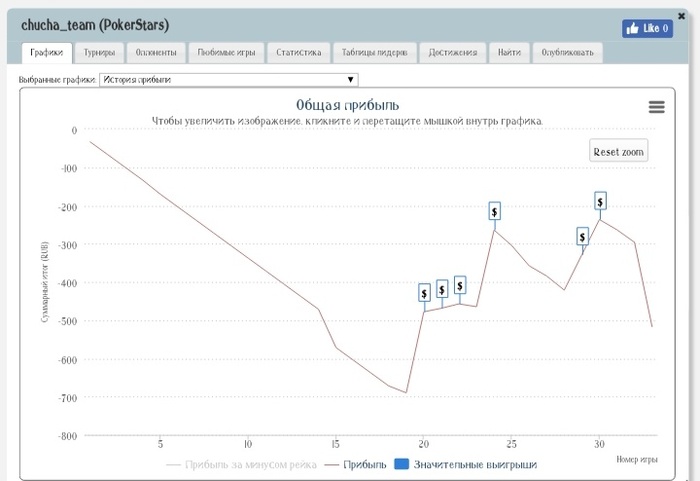
Task: Click the dollar flag at game 21
Action: tap(442, 289)
